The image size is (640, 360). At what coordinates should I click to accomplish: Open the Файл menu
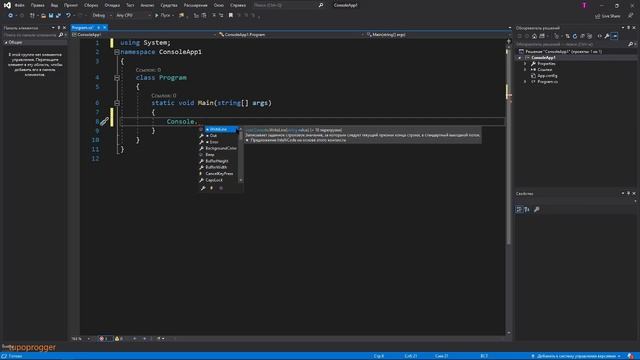[20, 5]
